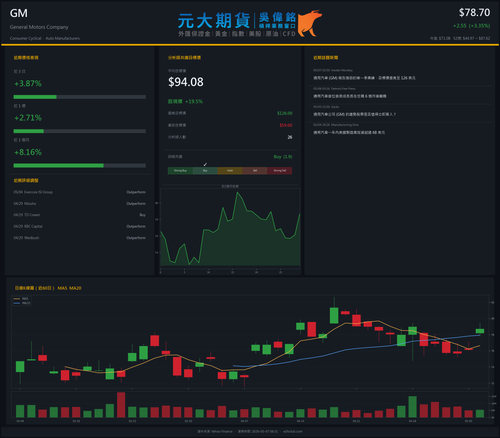Click the orange bull logo icon
The image size is (500, 438).
point(310,23)
